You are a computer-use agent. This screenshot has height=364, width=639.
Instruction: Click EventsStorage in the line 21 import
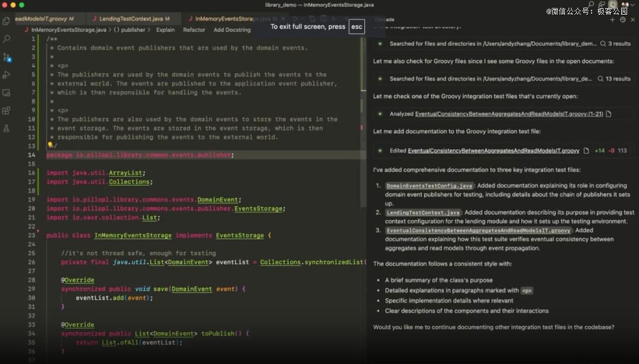[259, 209]
